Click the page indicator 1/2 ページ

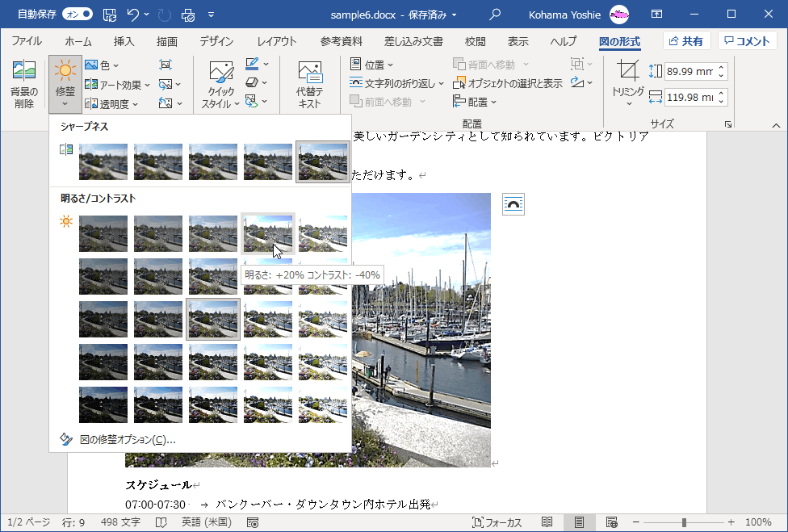29,522
